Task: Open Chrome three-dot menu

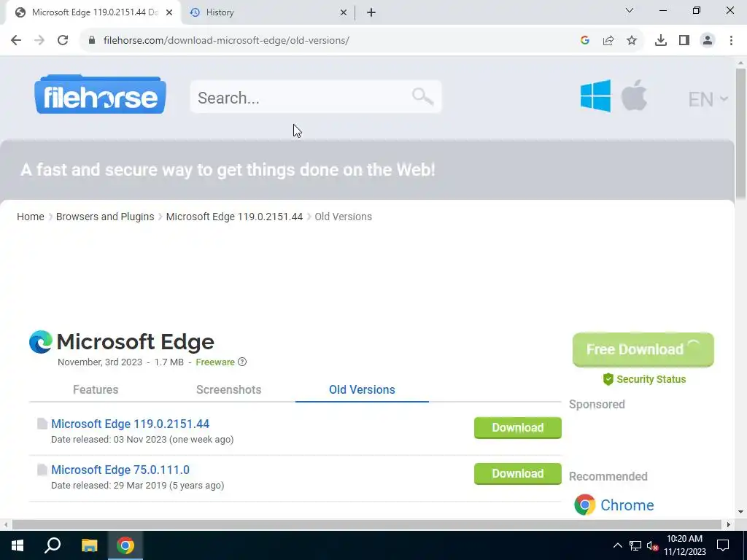Action: coord(731,40)
